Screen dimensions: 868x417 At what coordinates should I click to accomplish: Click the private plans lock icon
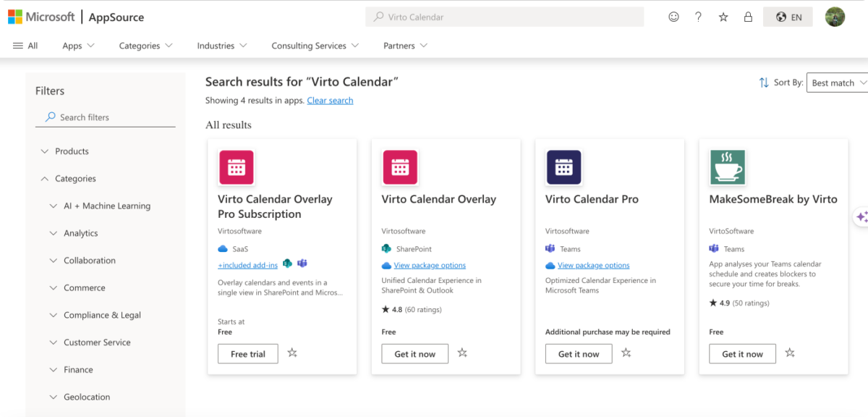click(x=748, y=17)
